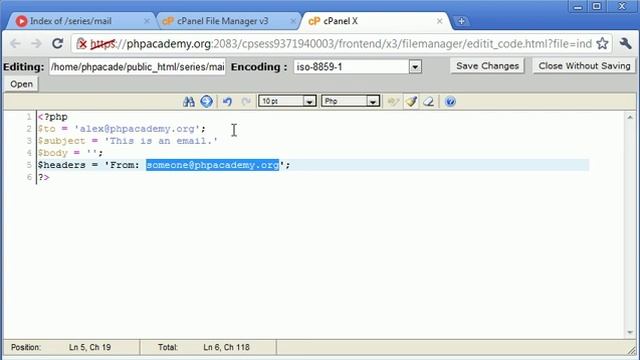Viewport: 640px width, 360px height.
Task: Open the Encoding iso-8859-1 dropdown
Action: (x=357, y=67)
